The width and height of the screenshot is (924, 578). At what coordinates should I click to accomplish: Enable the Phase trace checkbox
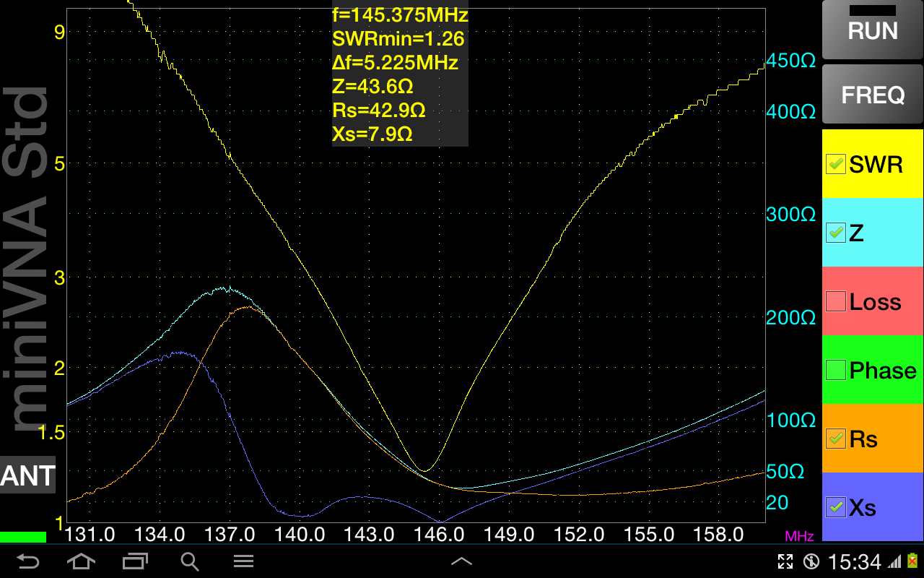point(836,370)
